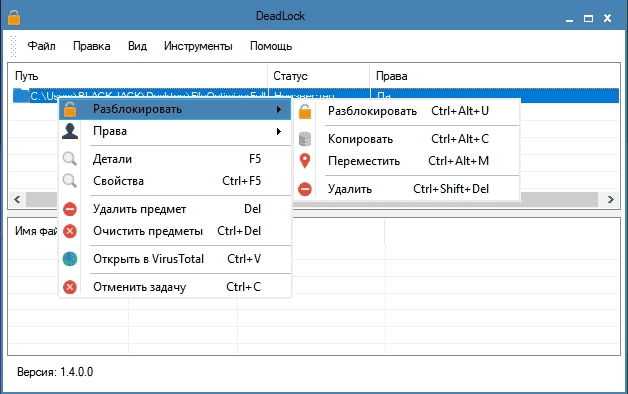This screenshot has height=394, width=628.
Task: Click the red X icon beside Очистить предметы
Action: 70,231
